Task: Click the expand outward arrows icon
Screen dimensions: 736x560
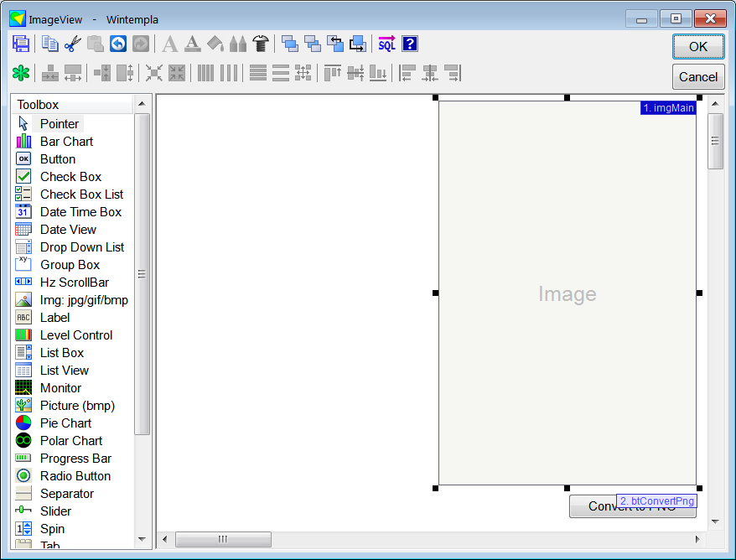Action: [154, 73]
